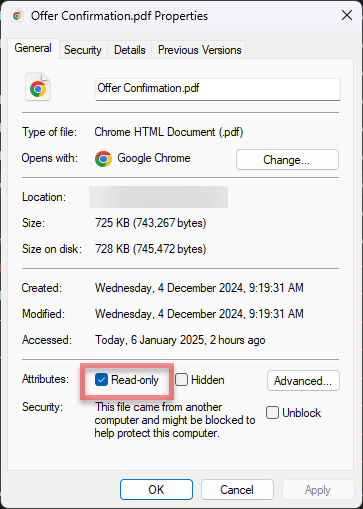Enable the Hidden attribute checkbox
The height and width of the screenshot is (509, 363).
[181, 380]
